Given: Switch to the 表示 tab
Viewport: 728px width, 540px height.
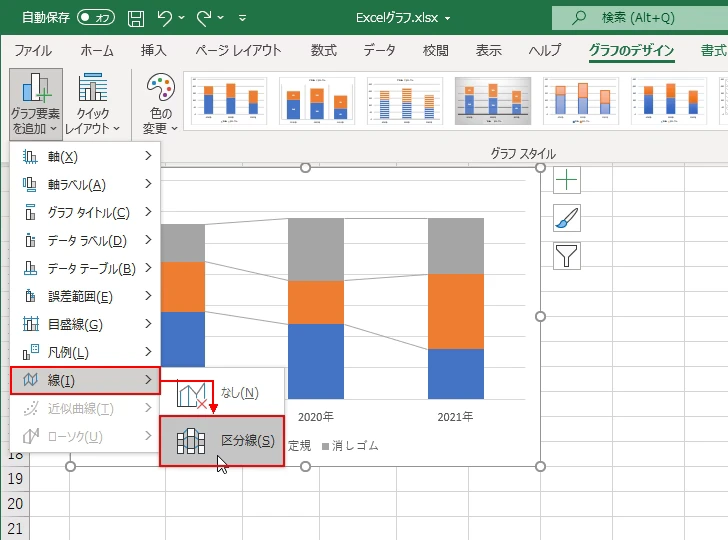Looking at the screenshot, I should point(488,50).
